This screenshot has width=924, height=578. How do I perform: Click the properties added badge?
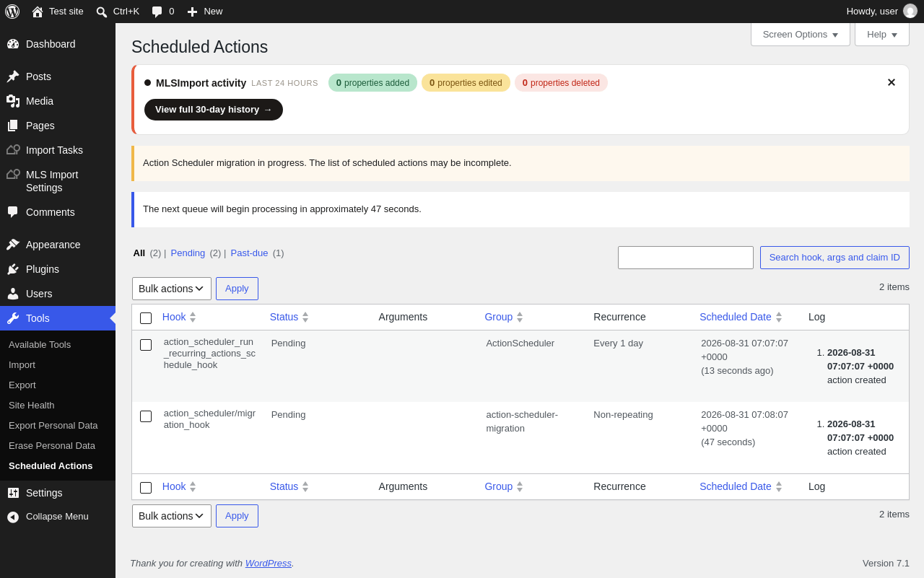pos(372,83)
